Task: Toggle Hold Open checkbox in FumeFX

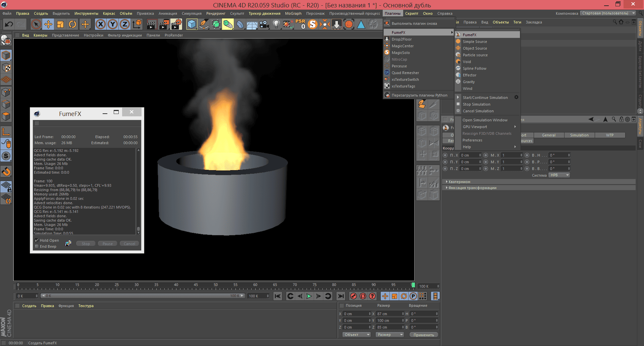Action: point(37,240)
